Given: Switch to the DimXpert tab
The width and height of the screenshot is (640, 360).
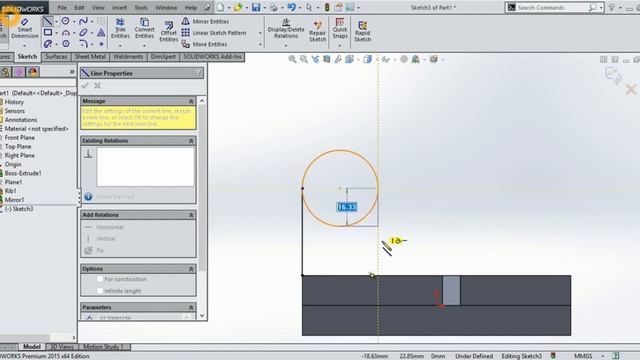Looking at the screenshot, I should [x=163, y=57].
